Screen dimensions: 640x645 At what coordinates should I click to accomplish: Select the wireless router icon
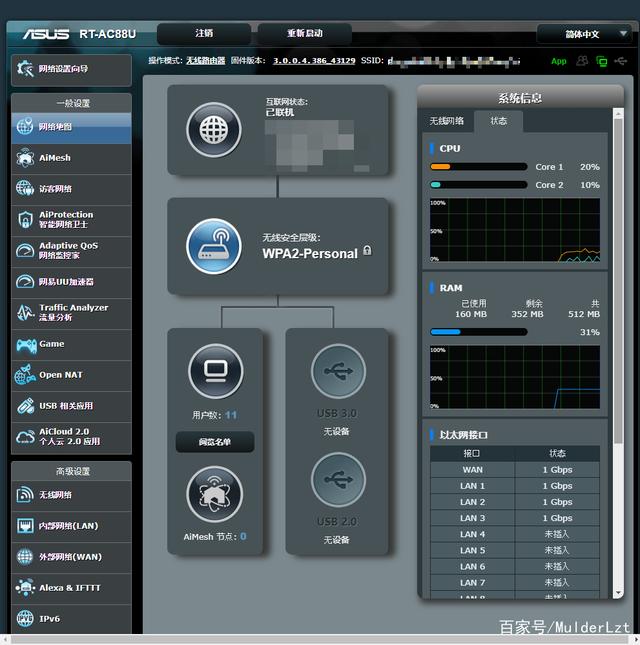pos(213,246)
